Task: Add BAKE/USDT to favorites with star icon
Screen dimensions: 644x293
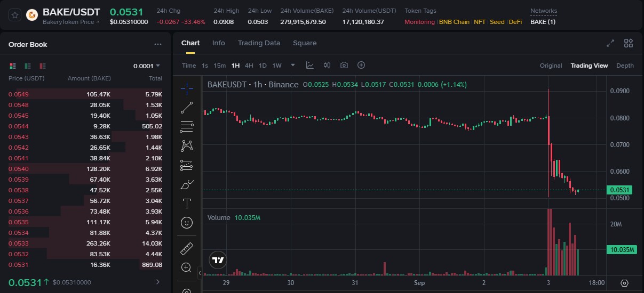Action: (x=15, y=15)
